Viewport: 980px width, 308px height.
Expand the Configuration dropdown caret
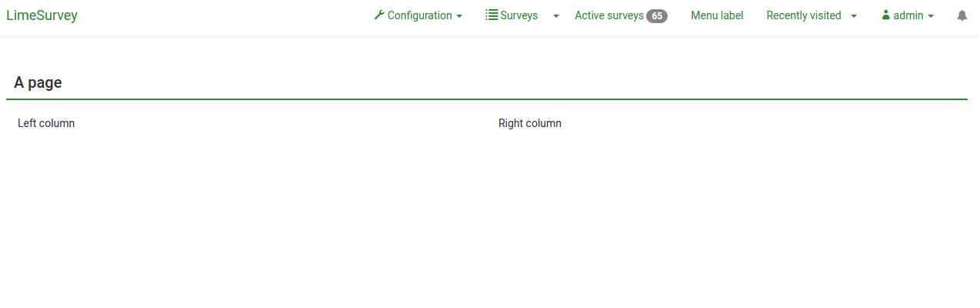[459, 16]
